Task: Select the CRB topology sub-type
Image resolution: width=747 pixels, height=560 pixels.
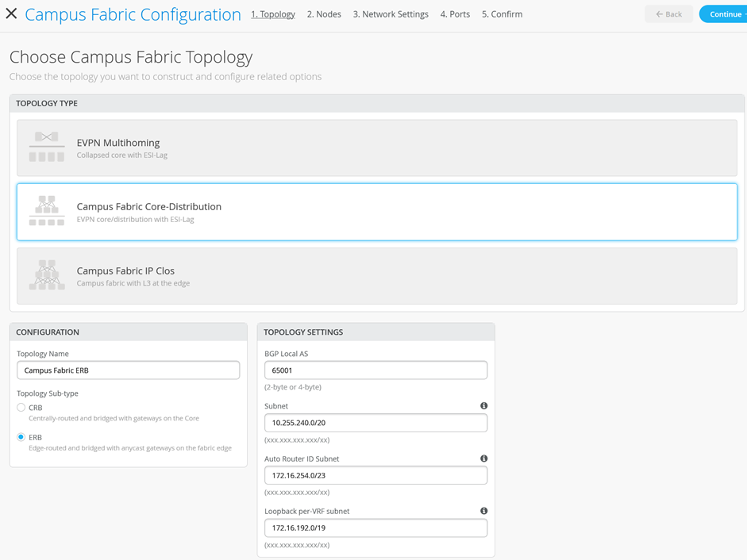Action: [21, 408]
